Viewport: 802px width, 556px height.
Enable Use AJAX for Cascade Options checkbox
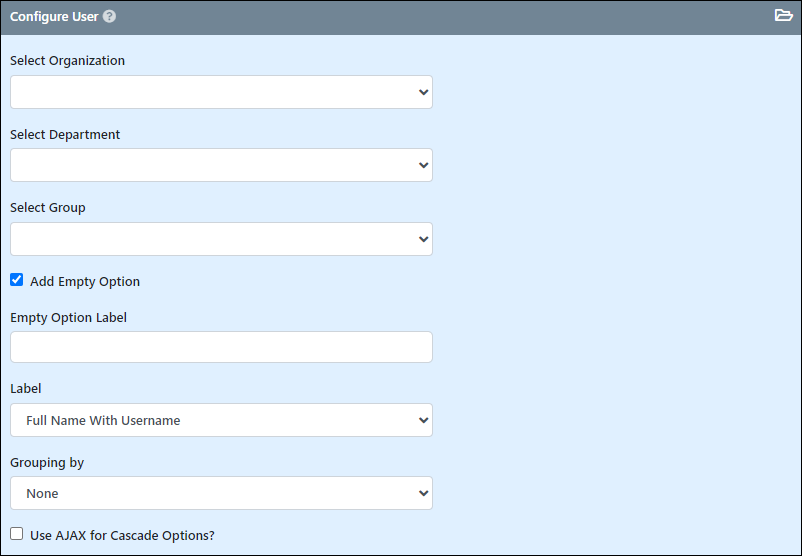click(16, 534)
